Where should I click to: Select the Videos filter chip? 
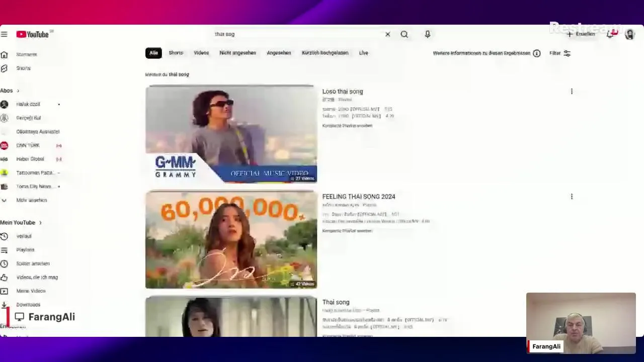coord(201,53)
